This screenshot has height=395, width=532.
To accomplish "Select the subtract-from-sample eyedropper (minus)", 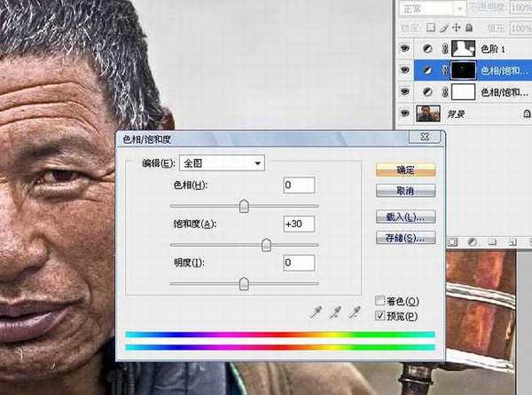I will [x=355, y=312].
